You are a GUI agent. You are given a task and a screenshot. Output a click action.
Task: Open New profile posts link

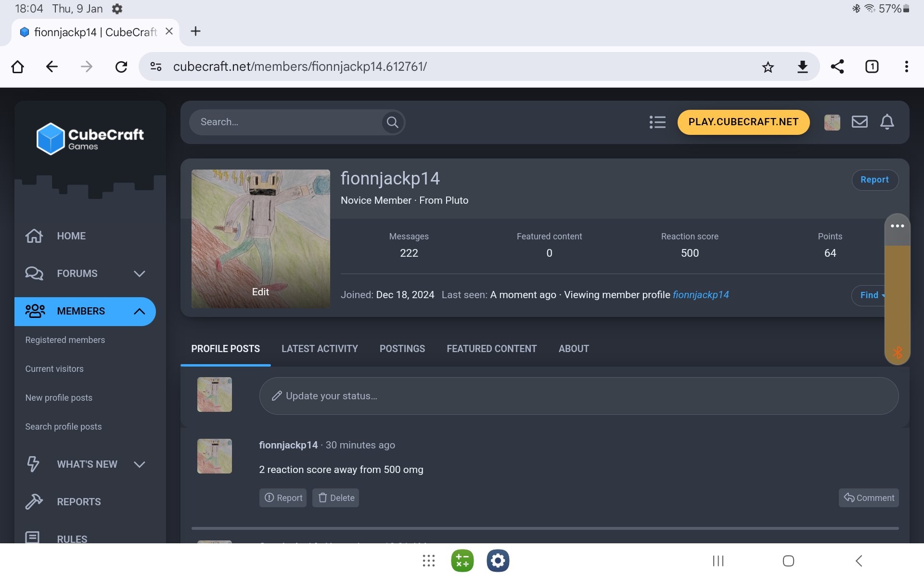59,398
